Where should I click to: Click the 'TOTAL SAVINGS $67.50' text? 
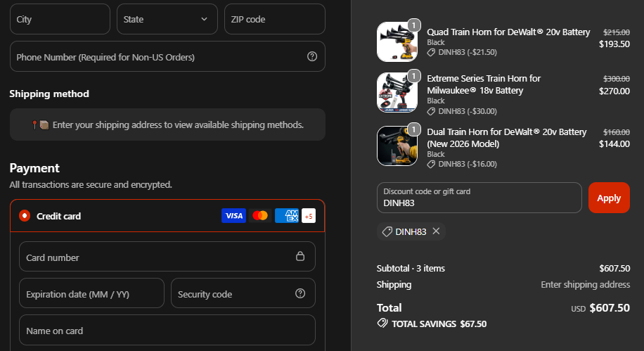439,324
